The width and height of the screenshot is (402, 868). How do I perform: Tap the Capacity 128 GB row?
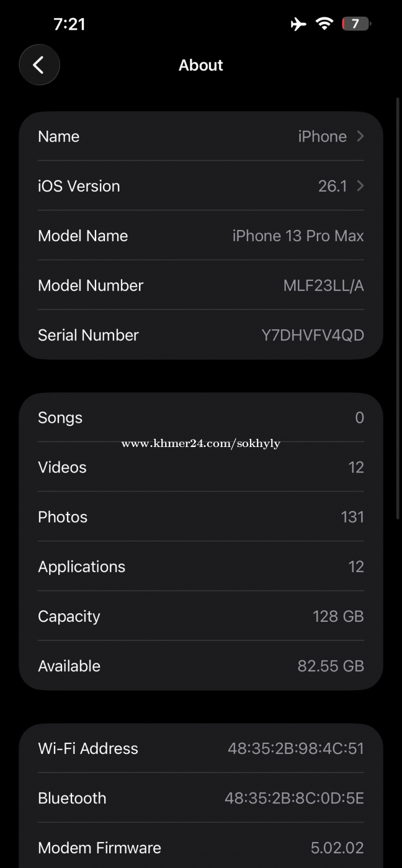pos(201,616)
